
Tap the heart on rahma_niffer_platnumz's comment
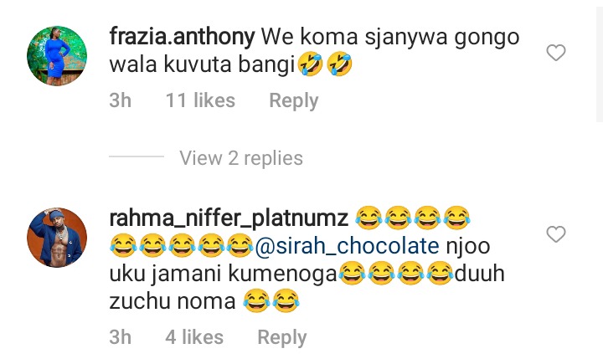click(556, 234)
